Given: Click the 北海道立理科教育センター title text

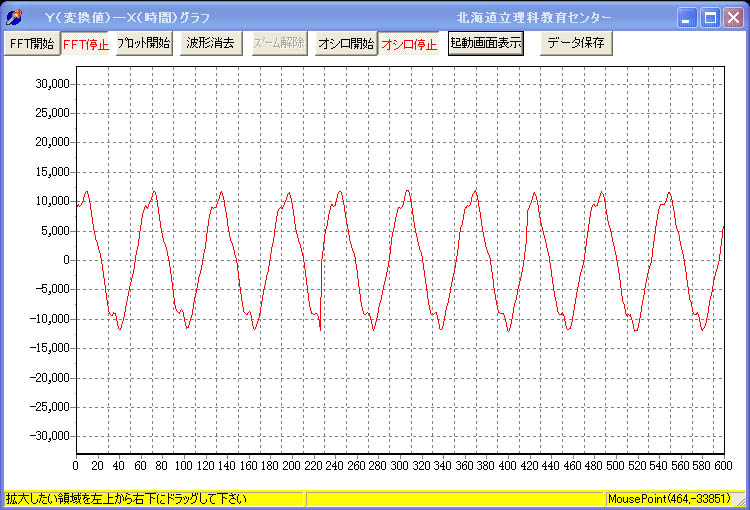Looking at the screenshot, I should click(534, 18).
